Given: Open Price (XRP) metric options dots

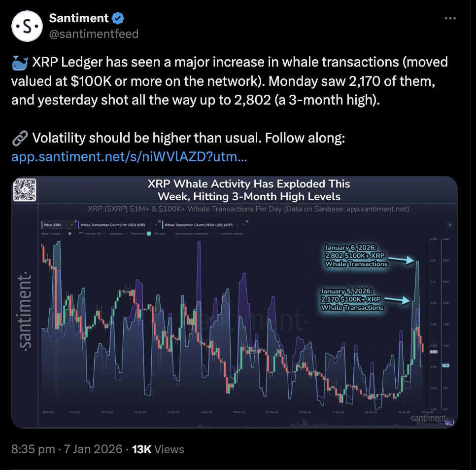Looking at the screenshot, I should coord(66,225).
